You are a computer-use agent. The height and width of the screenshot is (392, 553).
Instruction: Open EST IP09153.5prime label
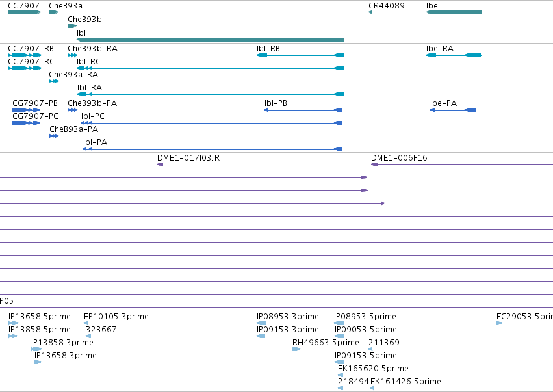click(x=366, y=356)
